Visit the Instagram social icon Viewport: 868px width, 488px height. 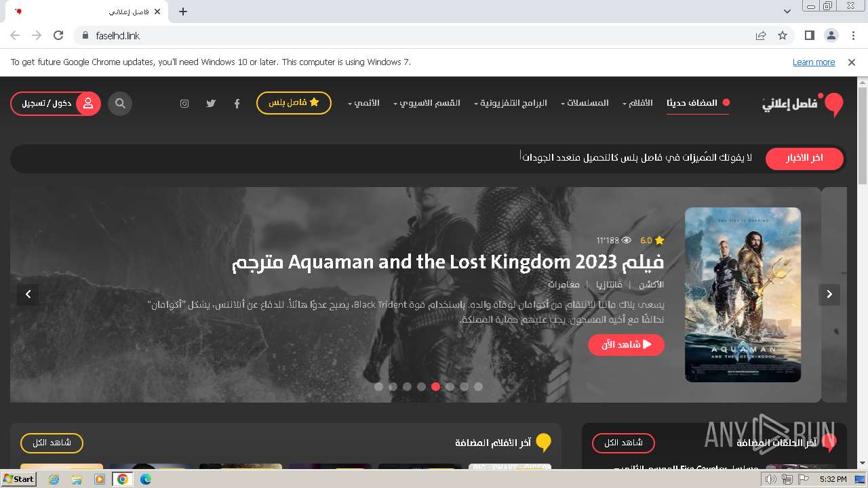pos(184,104)
